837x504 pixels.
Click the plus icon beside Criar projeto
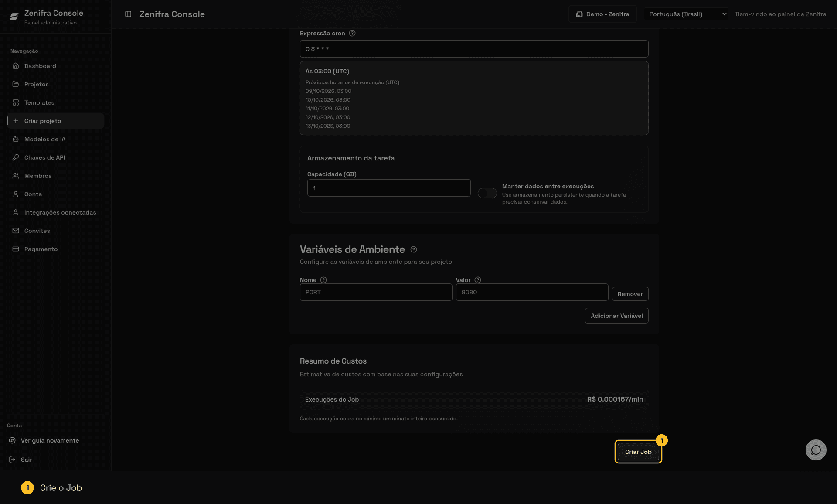coord(16,121)
